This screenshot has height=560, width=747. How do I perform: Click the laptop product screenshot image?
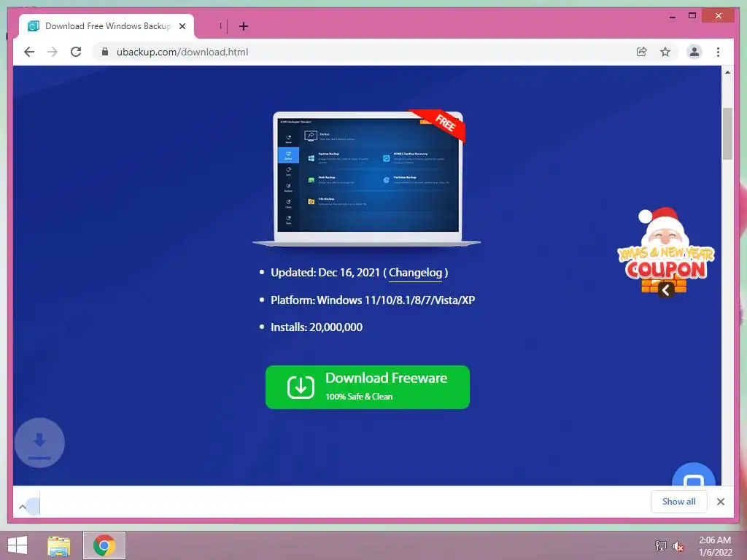tap(366, 178)
